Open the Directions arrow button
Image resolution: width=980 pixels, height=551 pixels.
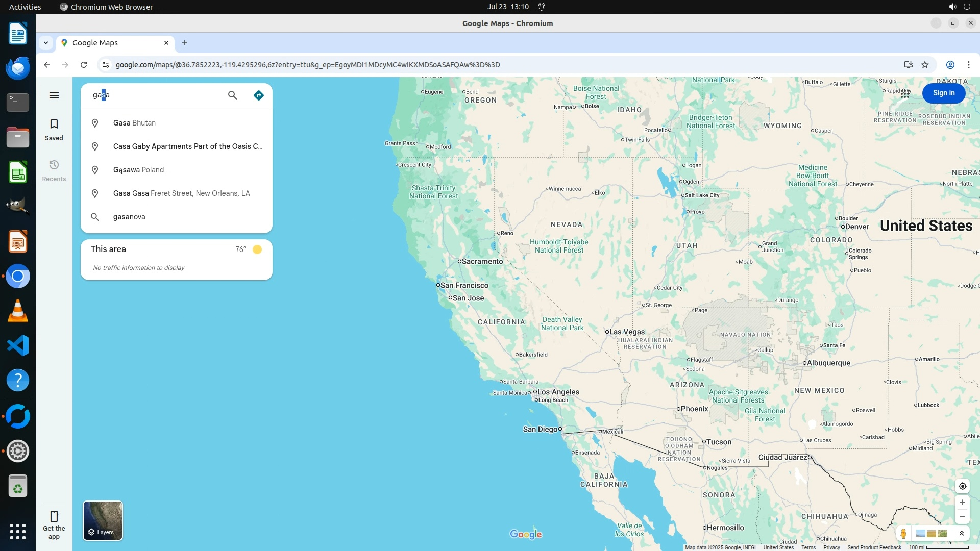(x=259, y=95)
